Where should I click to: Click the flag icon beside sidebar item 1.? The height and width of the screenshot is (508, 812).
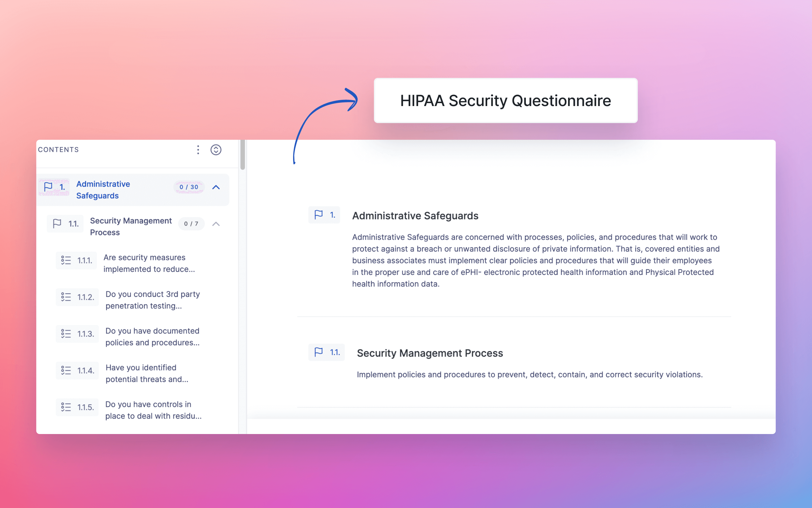point(48,187)
